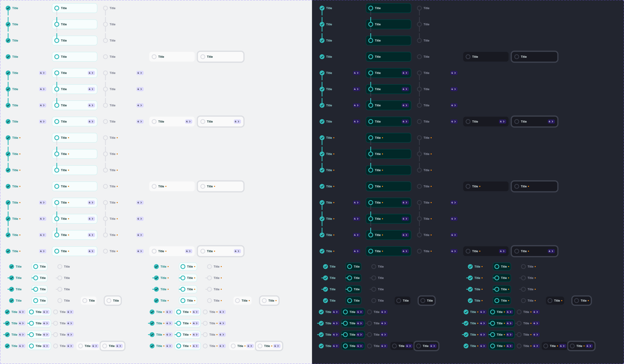Click compact dark focused Title with badge, no dot
The image size is (624, 364).
[x=426, y=346]
